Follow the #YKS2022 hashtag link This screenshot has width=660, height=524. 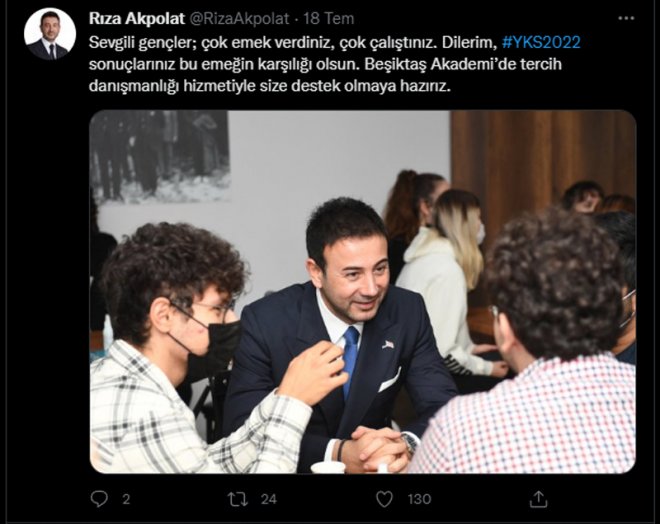[x=541, y=42]
